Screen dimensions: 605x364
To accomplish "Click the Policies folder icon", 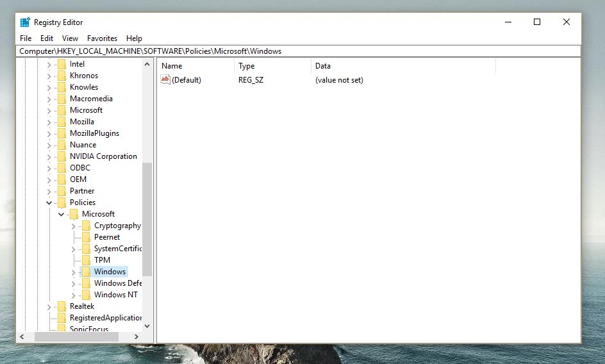I will [62, 203].
